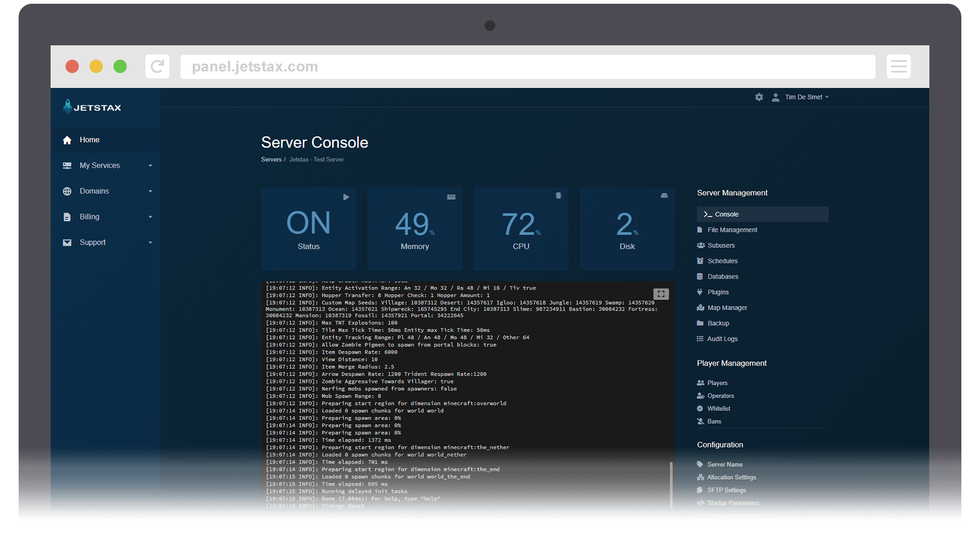The width and height of the screenshot is (980, 533).
Task: Click the memory chip icon on Memory card
Action: (x=451, y=197)
